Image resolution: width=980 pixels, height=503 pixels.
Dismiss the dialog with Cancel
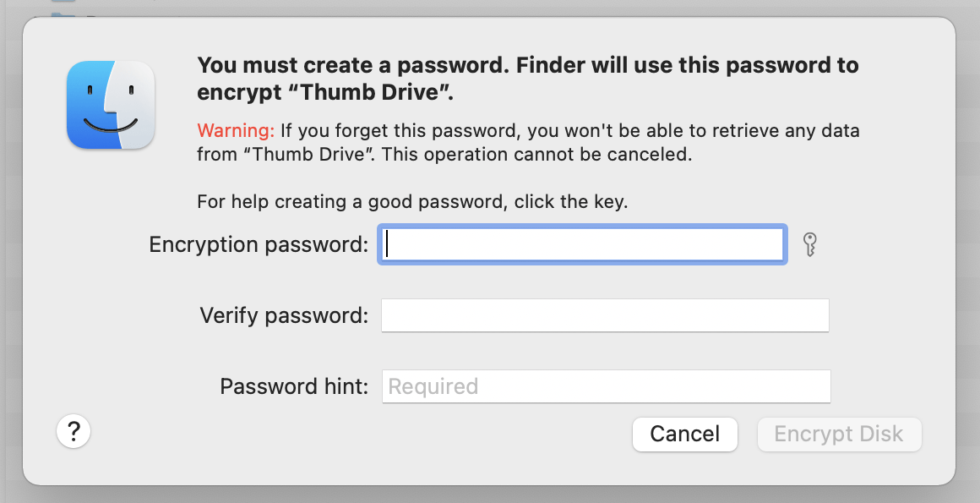click(684, 434)
